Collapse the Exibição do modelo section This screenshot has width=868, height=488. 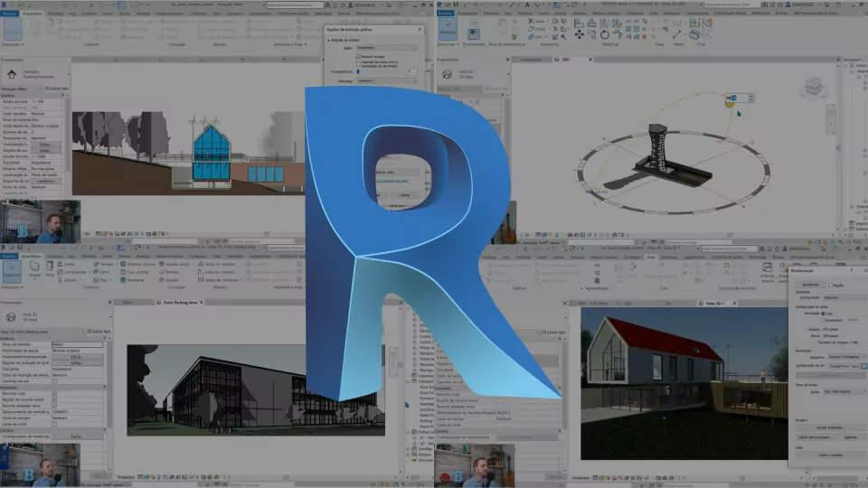point(328,40)
